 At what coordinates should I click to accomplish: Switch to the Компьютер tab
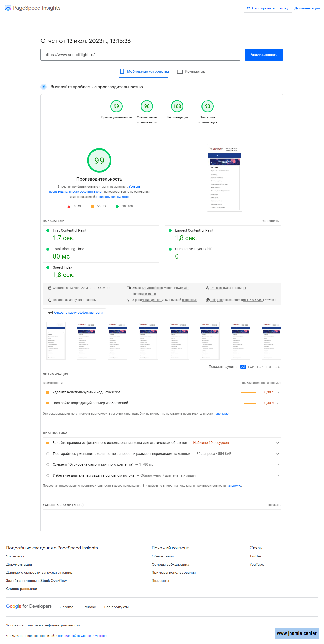pyautogui.click(x=191, y=72)
